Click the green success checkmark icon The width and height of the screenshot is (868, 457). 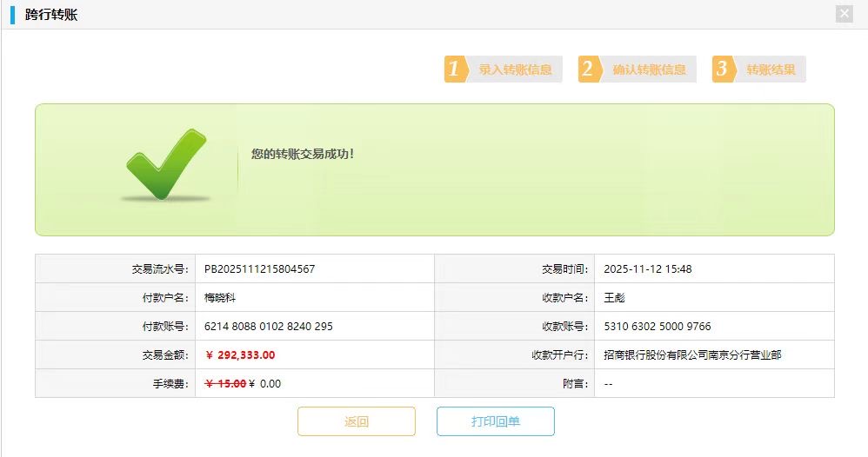click(165, 164)
